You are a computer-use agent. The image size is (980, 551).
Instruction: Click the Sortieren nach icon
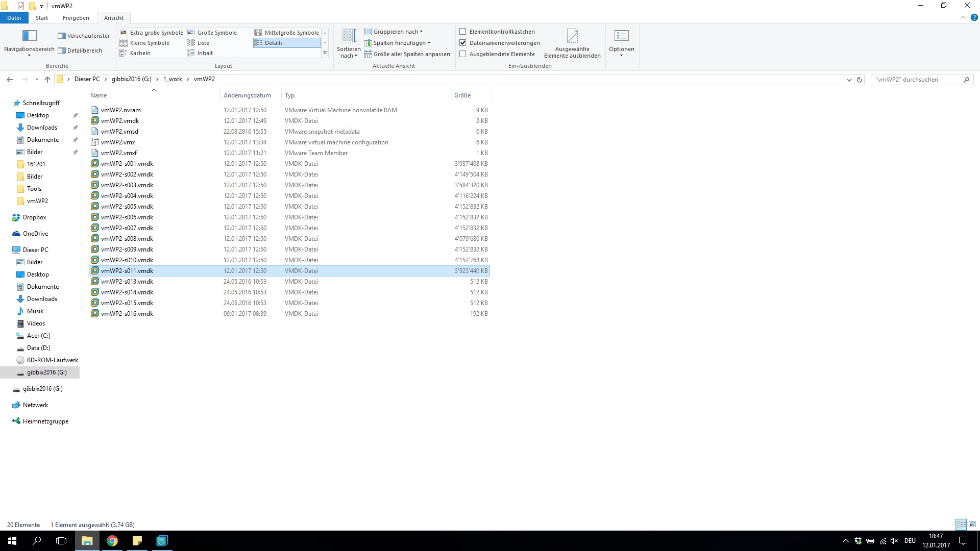(x=349, y=36)
